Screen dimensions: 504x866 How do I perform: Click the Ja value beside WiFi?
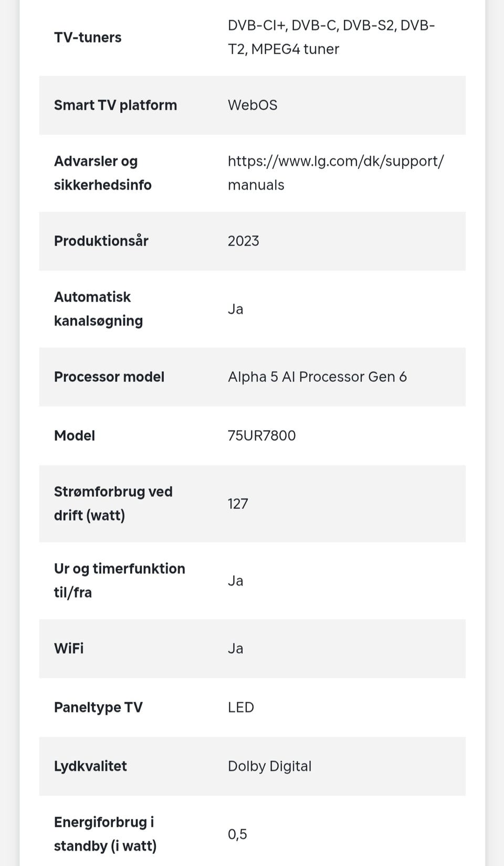[236, 649]
